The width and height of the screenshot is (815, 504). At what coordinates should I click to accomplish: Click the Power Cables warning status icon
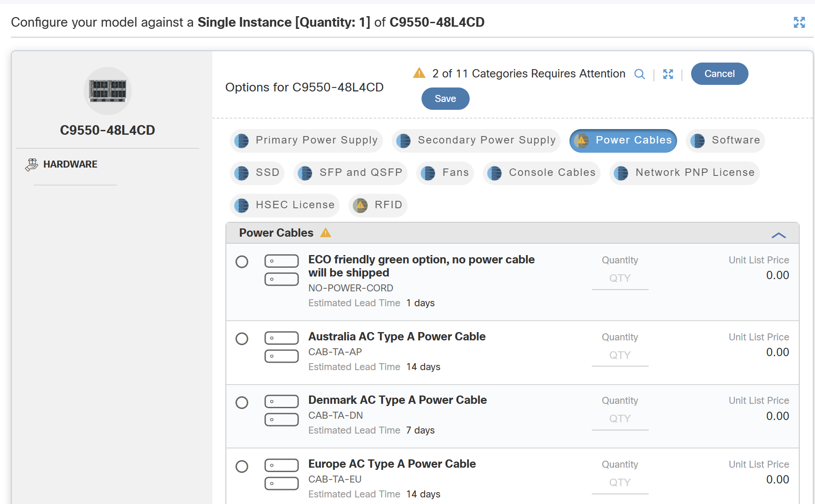[581, 141]
